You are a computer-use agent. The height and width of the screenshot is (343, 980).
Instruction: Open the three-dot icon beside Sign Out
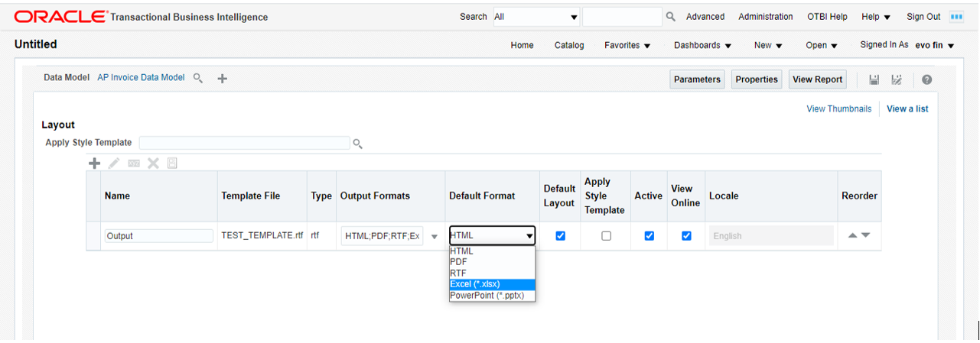tap(956, 17)
